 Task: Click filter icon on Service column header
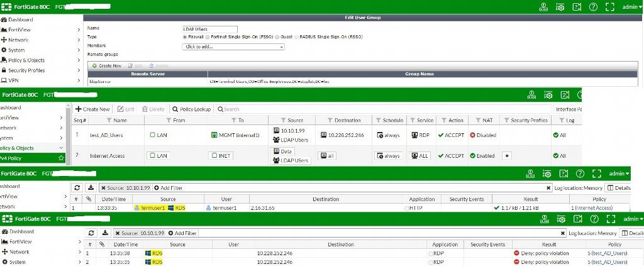click(x=413, y=120)
